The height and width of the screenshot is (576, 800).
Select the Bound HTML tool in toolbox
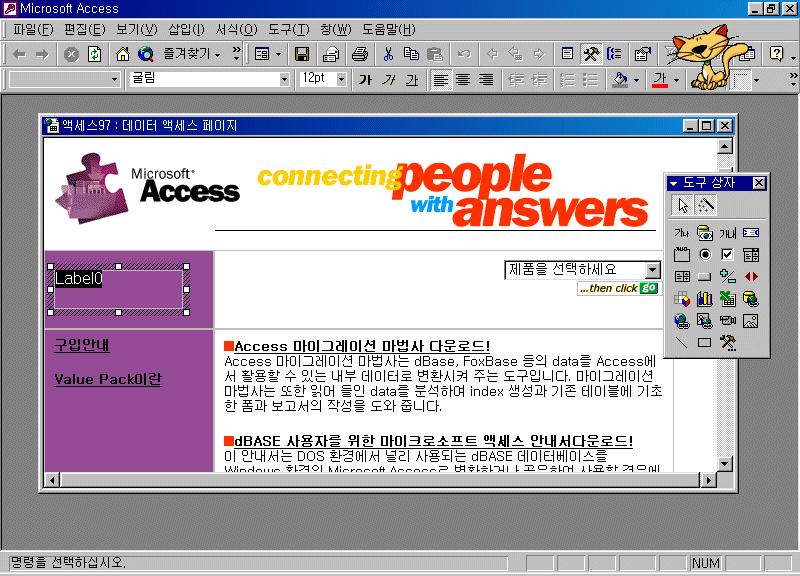point(705,233)
